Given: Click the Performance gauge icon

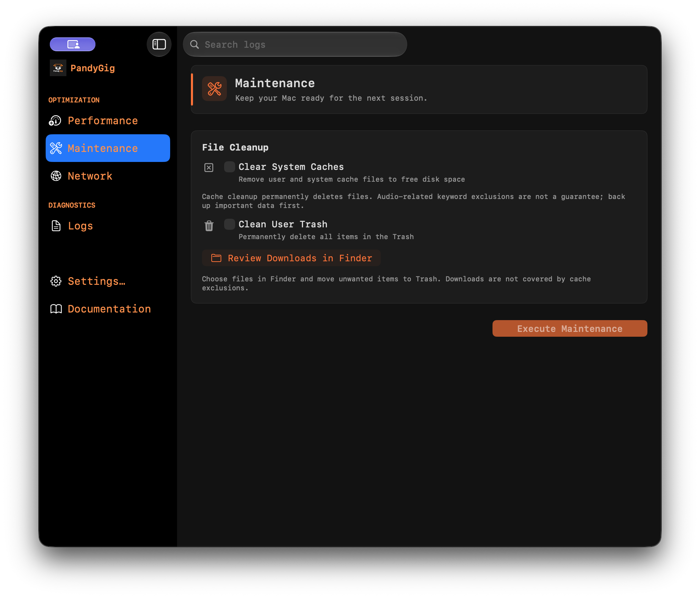Looking at the screenshot, I should [55, 120].
